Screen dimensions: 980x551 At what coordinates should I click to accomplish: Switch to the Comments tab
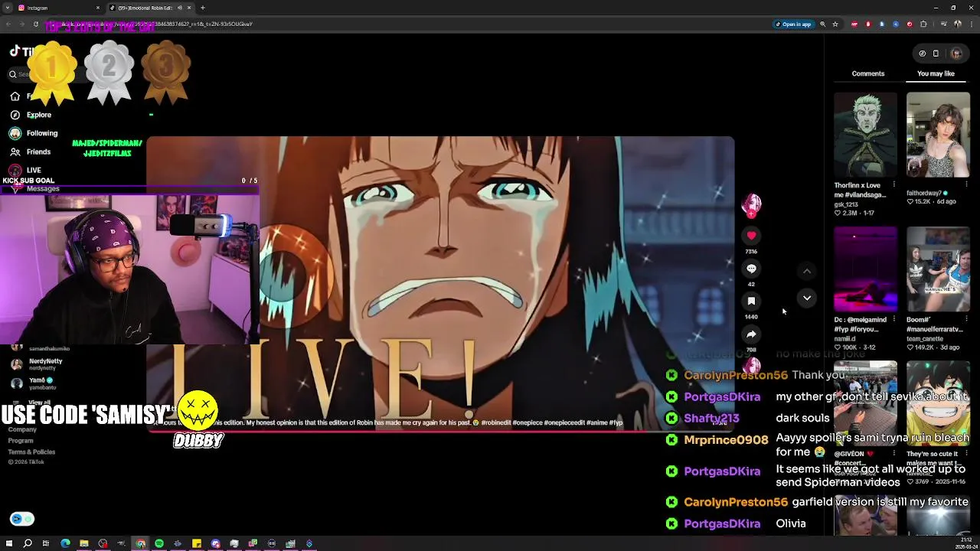click(868, 73)
